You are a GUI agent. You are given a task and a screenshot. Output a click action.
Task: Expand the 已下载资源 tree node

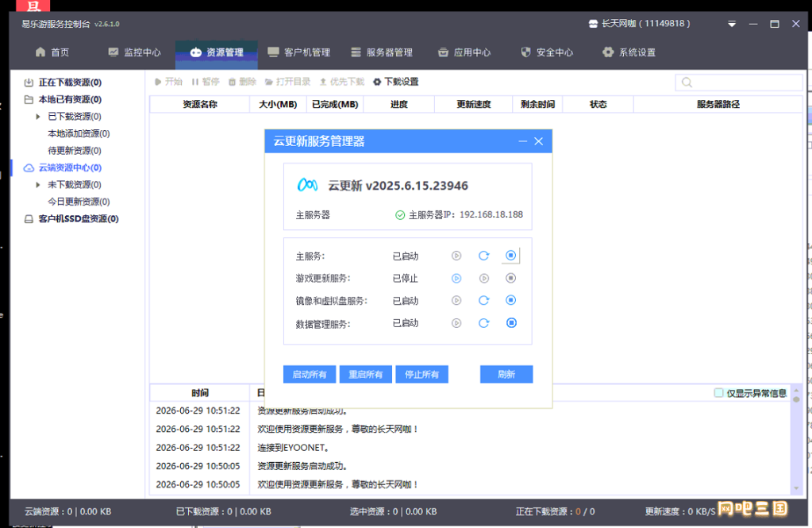[38, 117]
